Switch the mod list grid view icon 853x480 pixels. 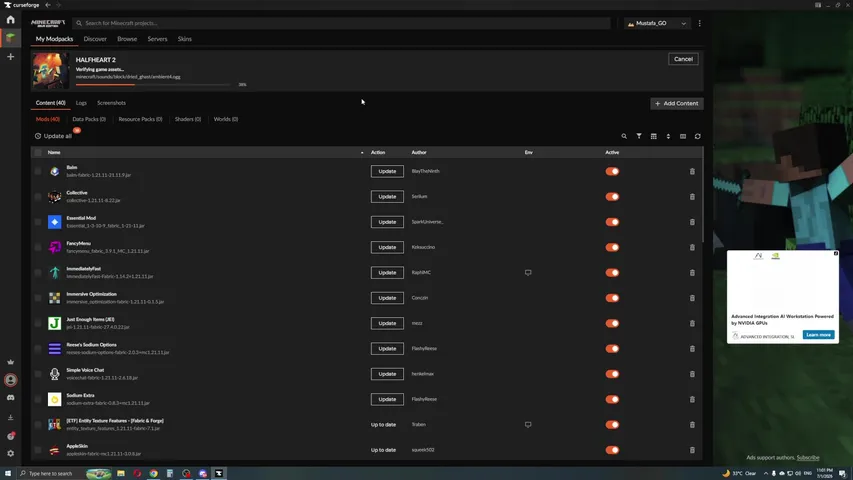[x=653, y=136]
